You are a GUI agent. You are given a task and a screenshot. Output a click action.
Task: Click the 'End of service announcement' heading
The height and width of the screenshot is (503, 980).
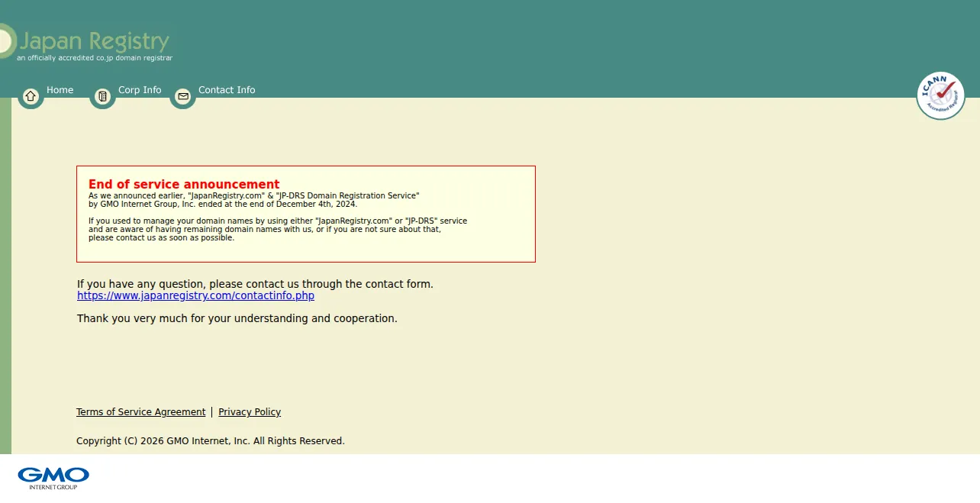184,184
